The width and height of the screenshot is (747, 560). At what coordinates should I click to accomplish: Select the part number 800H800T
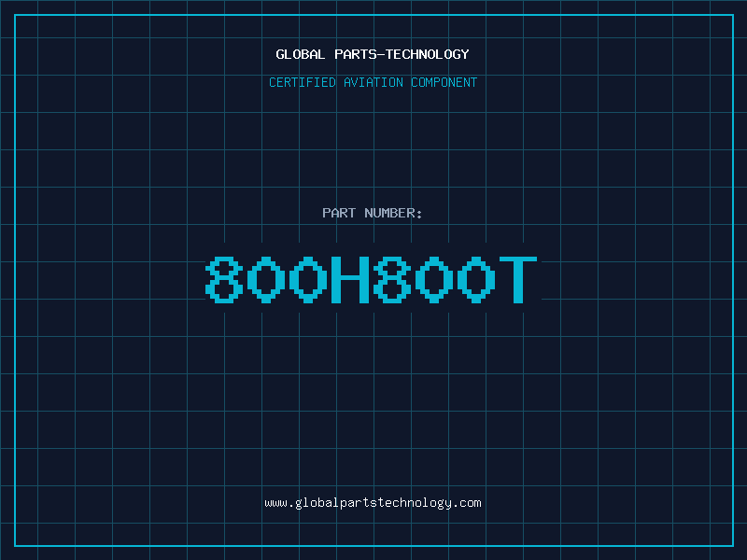point(373,279)
